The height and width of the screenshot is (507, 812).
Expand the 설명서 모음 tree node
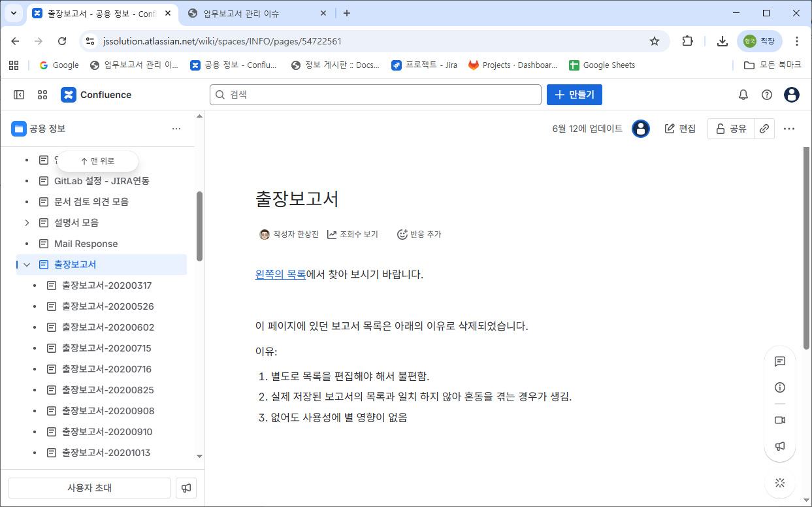(x=27, y=223)
